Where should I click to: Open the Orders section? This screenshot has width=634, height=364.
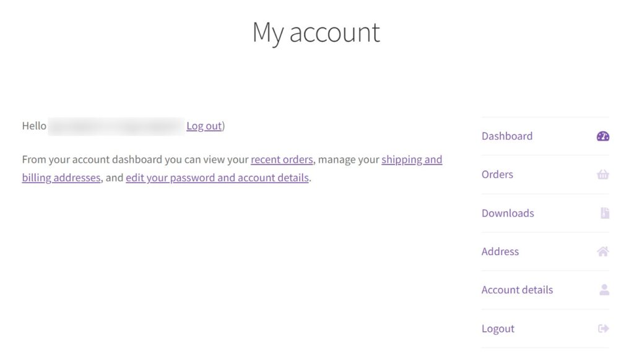[x=497, y=174]
